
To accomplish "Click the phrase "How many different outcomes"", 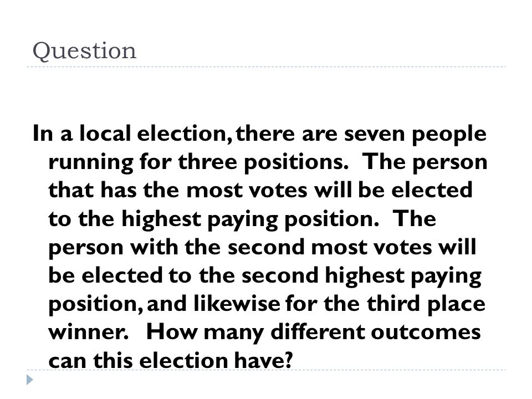I will pyautogui.click(x=313, y=332).
